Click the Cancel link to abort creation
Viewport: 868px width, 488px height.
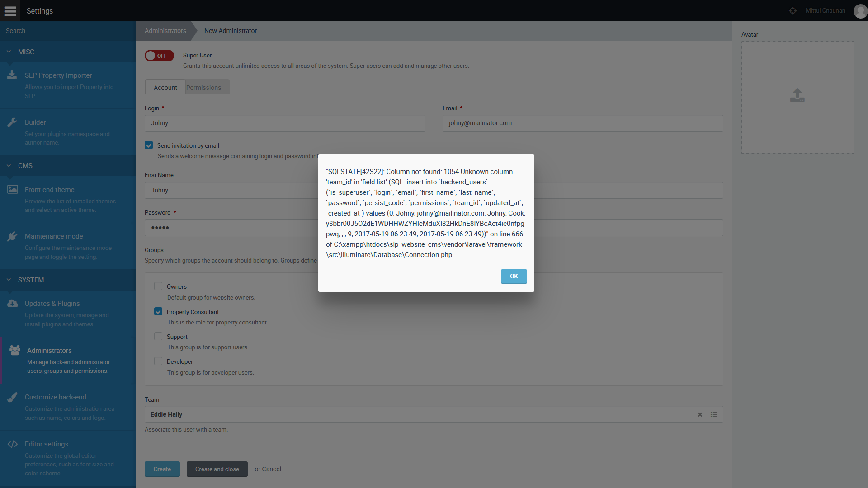pyautogui.click(x=271, y=469)
